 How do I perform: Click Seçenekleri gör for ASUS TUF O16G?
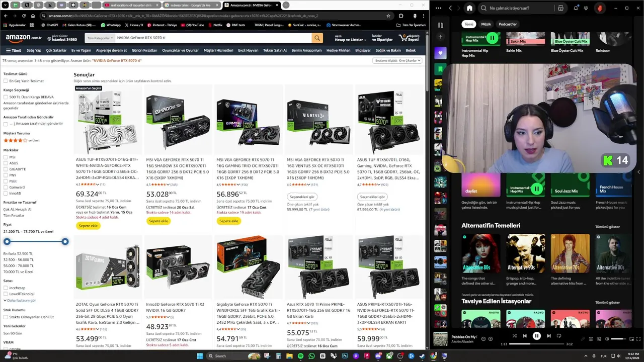pyautogui.click(x=372, y=197)
